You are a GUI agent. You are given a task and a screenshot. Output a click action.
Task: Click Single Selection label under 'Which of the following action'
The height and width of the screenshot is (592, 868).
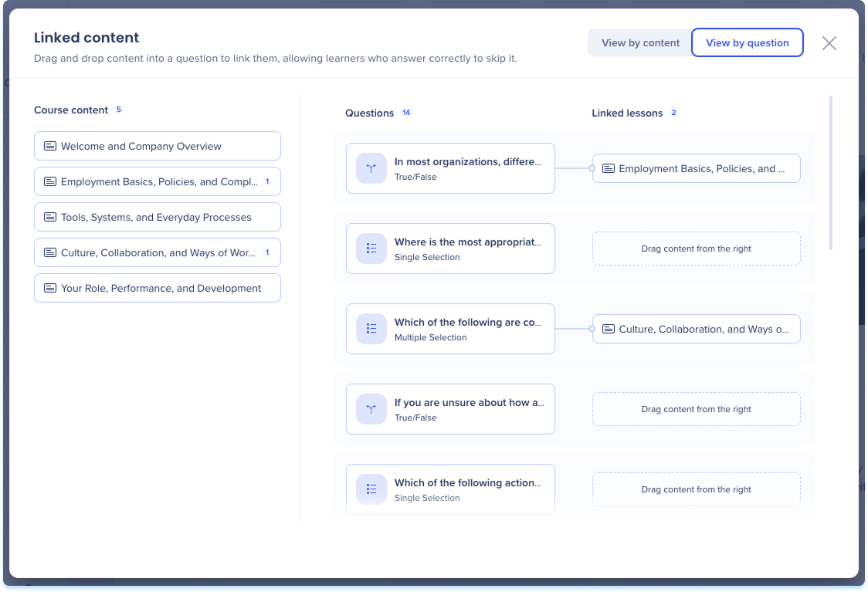(427, 498)
